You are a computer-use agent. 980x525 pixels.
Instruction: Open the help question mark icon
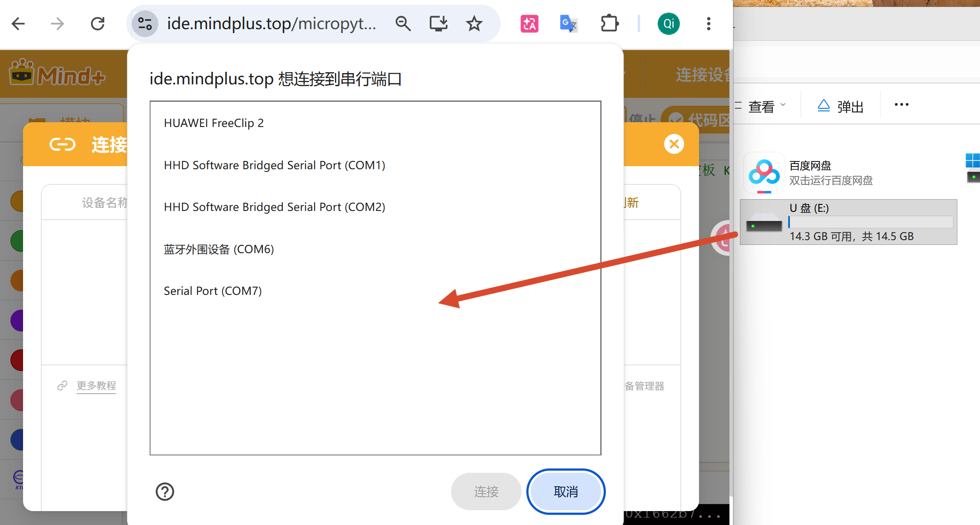pyautogui.click(x=165, y=492)
